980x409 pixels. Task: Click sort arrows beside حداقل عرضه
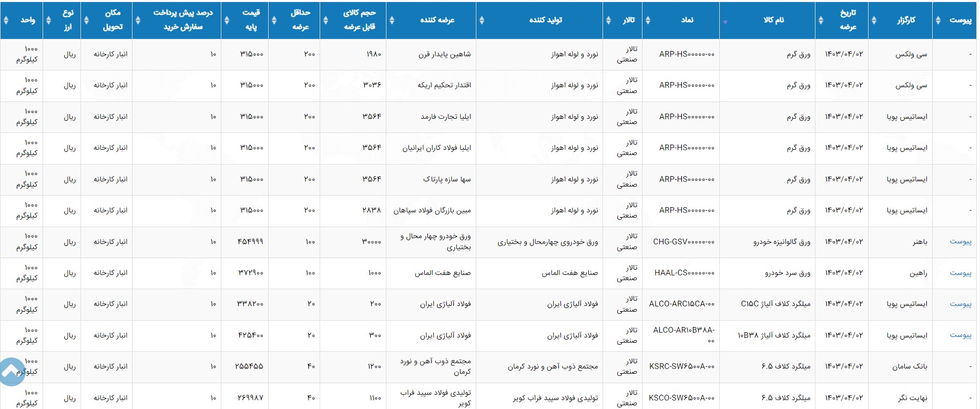[x=274, y=20]
